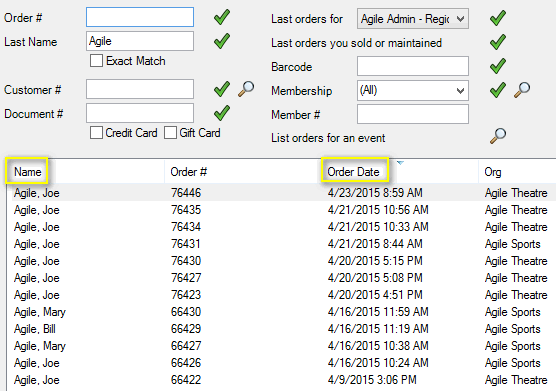
Task: Click green checkmark next to Document # field
Action: 222,113
